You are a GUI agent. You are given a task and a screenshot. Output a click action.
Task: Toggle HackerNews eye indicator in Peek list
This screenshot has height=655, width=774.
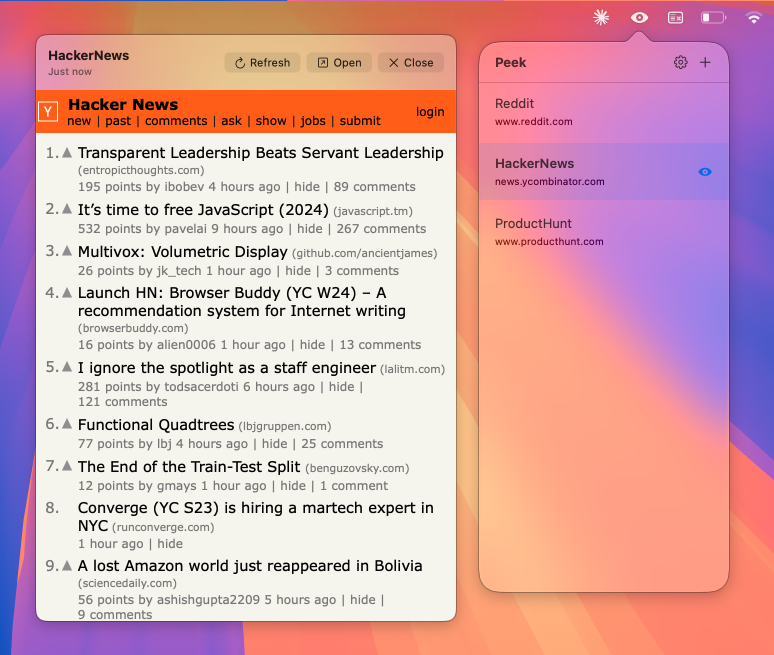point(705,172)
